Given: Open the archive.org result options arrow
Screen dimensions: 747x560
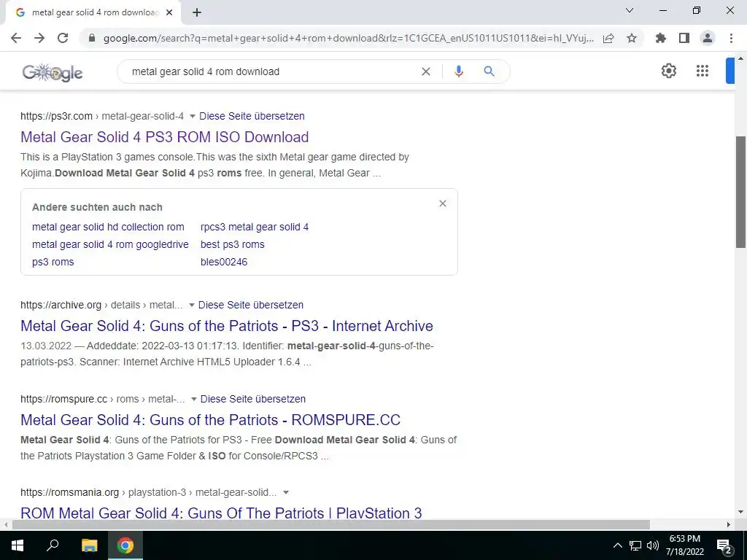Looking at the screenshot, I should 192,306.
